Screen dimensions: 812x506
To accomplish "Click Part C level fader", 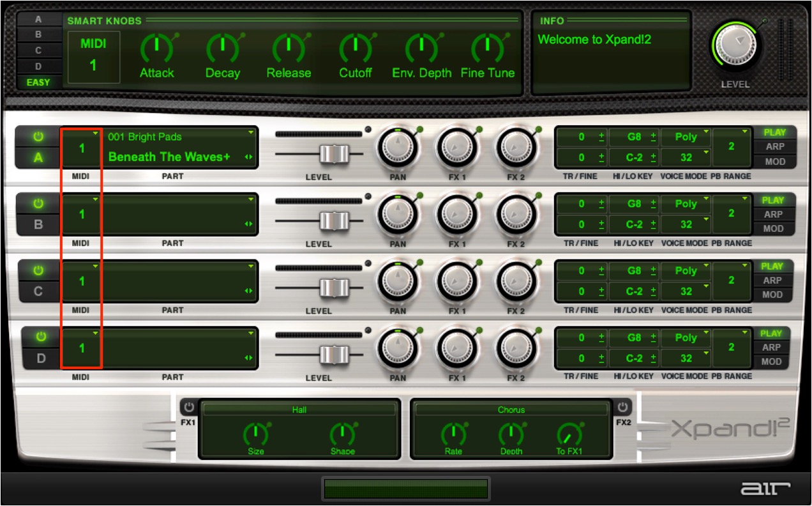I will click(334, 288).
